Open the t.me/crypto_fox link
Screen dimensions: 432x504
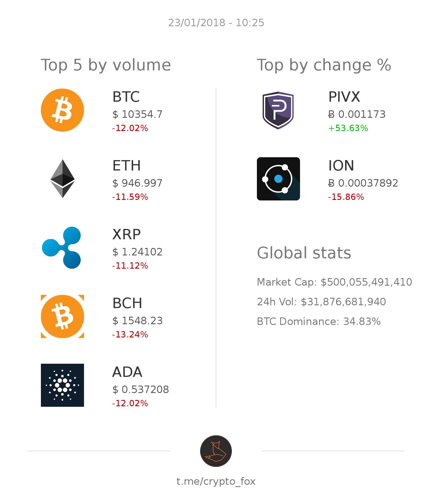[x=216, y=482]
